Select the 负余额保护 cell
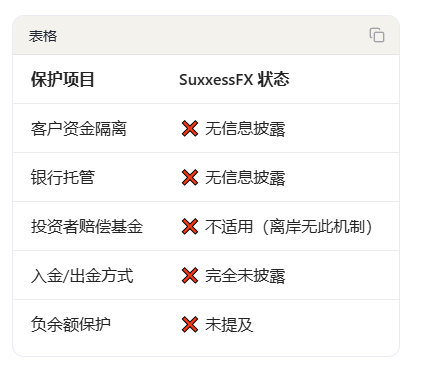 pyautogui.click(x=71, y=325)
